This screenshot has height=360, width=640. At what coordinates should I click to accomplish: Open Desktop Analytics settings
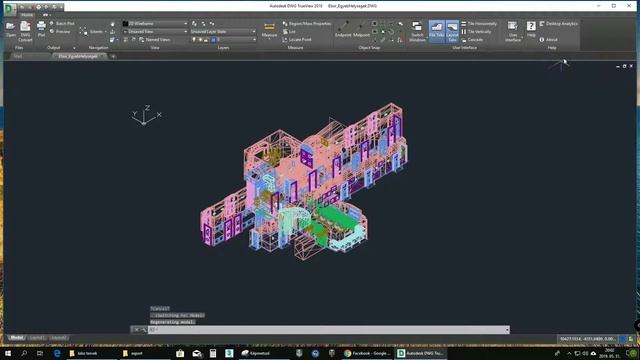coord(559,24)
